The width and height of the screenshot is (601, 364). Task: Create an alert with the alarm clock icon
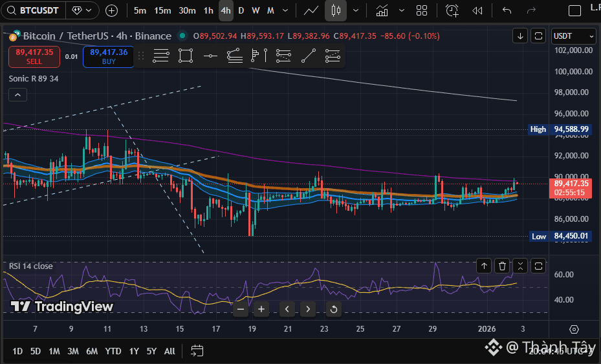[x=452, y=10]
